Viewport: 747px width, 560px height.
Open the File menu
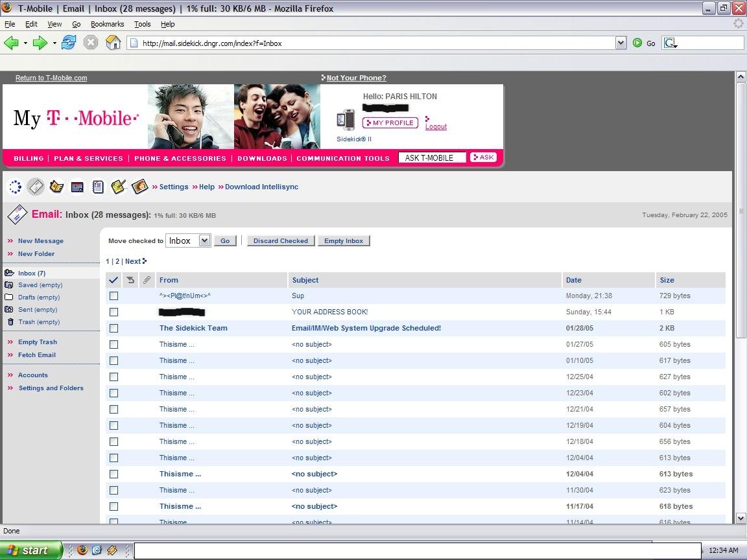click(x=10, y=24)
